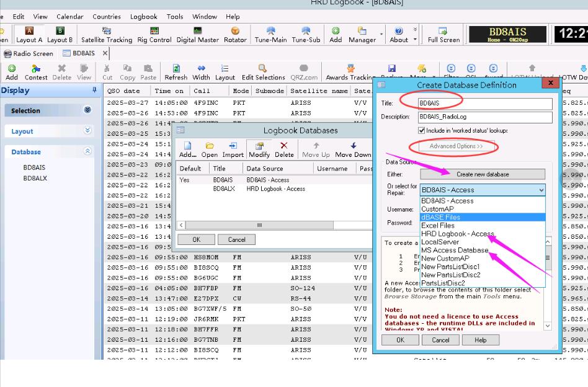Select BD8AIS in Database panel

point(34,167)
